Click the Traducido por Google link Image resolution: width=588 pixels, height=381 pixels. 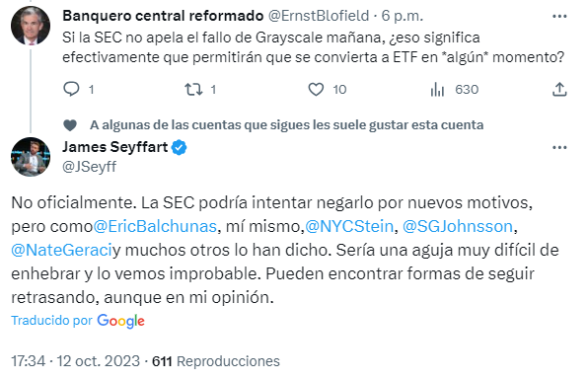78,321
